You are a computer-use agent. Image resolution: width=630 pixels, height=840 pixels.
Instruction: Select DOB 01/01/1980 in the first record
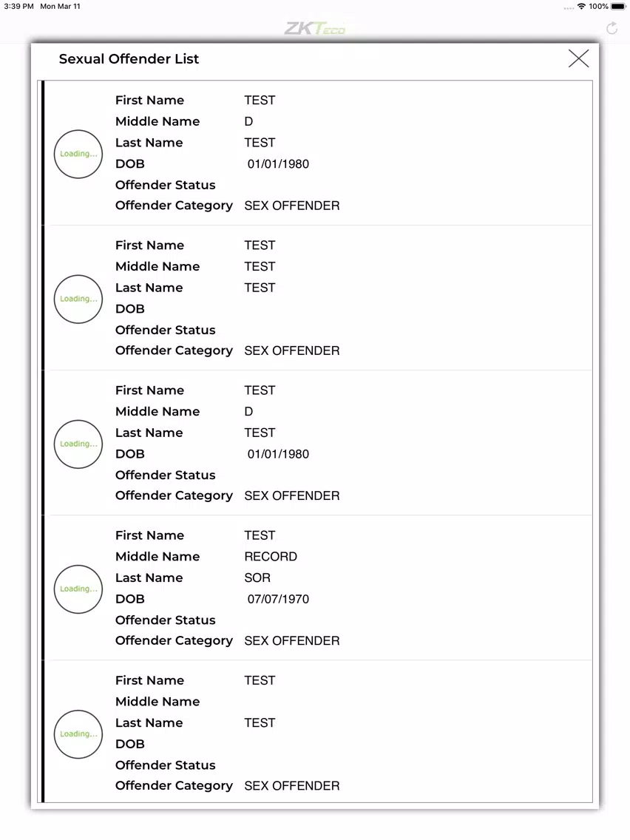tap(278, 164)
